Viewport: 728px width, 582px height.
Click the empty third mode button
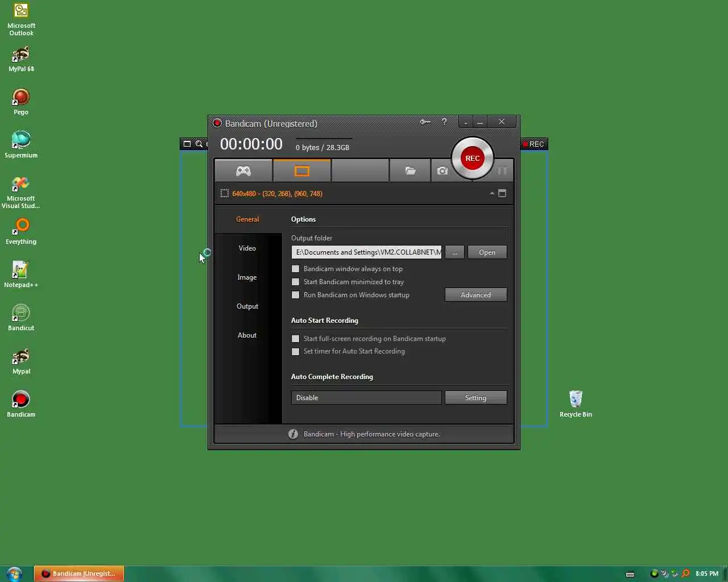coord(360,171)
